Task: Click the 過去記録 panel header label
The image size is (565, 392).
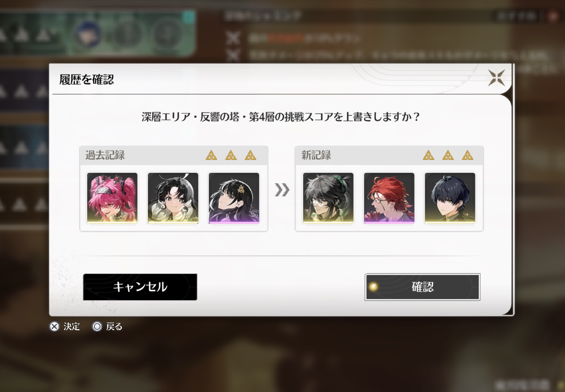Action: (x=105, y=155)
